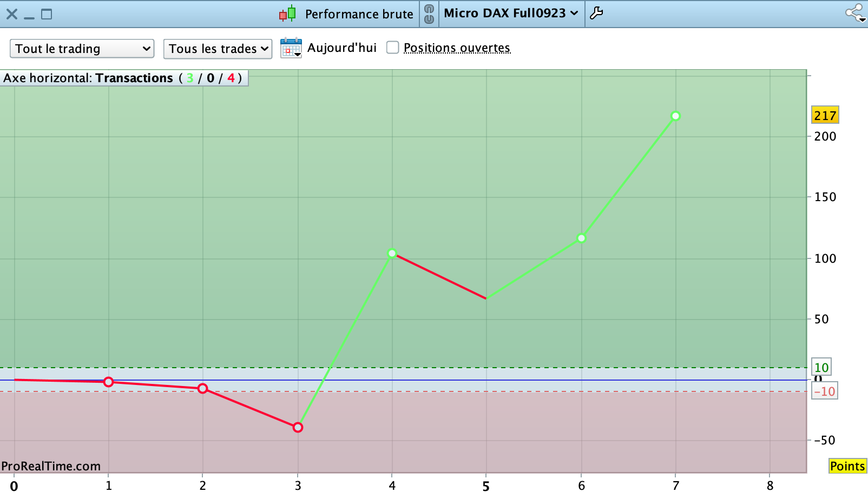Click the red losing trades count 4
Image resolution: width=868 pixels, height=492 pixels.
[x=231, y=78]
